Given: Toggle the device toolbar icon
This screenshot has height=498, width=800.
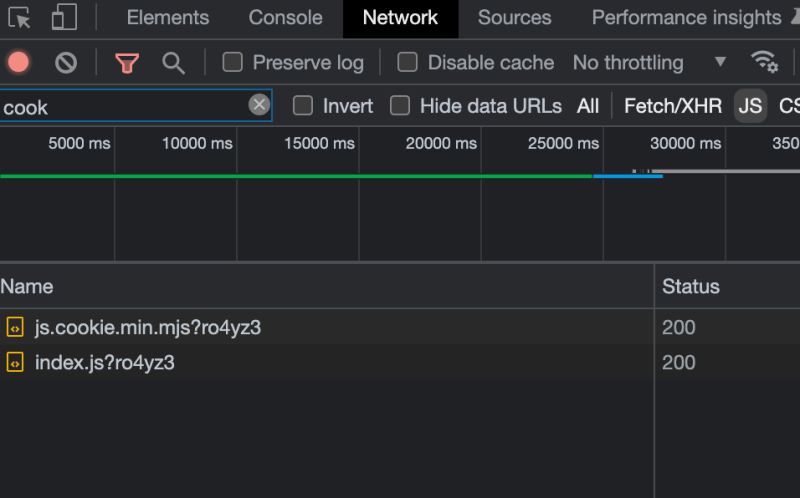Looking at the screenshot, I should (x=64, y=17).
